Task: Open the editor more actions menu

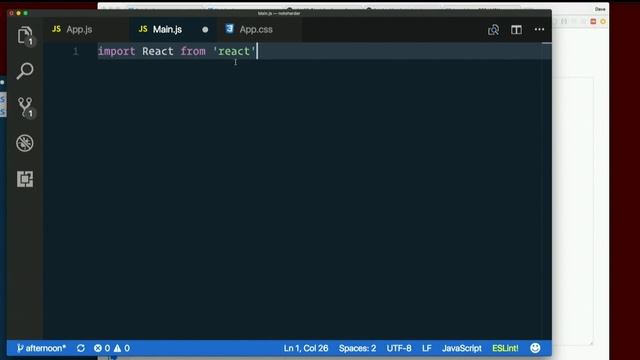Action: coord(539,29)
